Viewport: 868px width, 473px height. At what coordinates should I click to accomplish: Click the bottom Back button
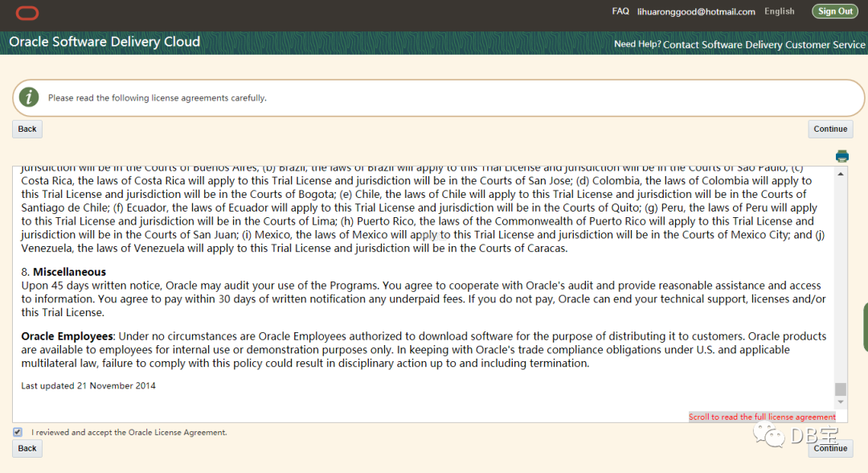[27, 448]
